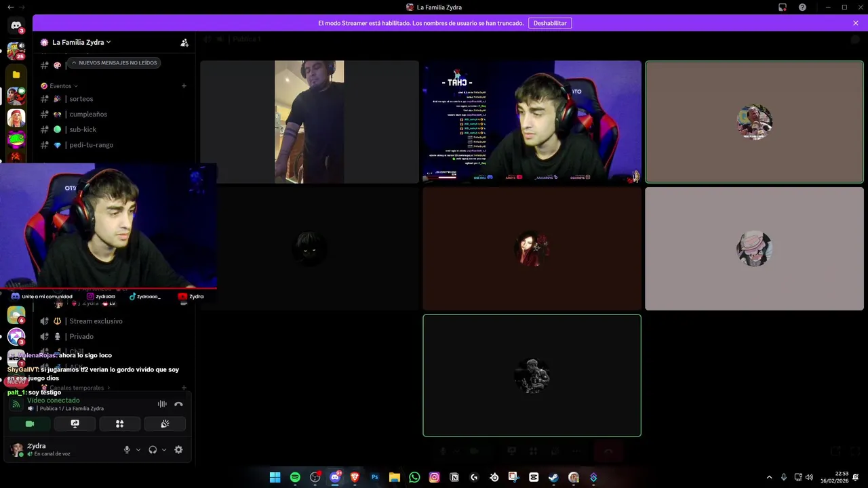The width and height of the screenshot is (868, 488).
Task: Open the taskbar clock showing 22:53
Action: coord(834,477)
